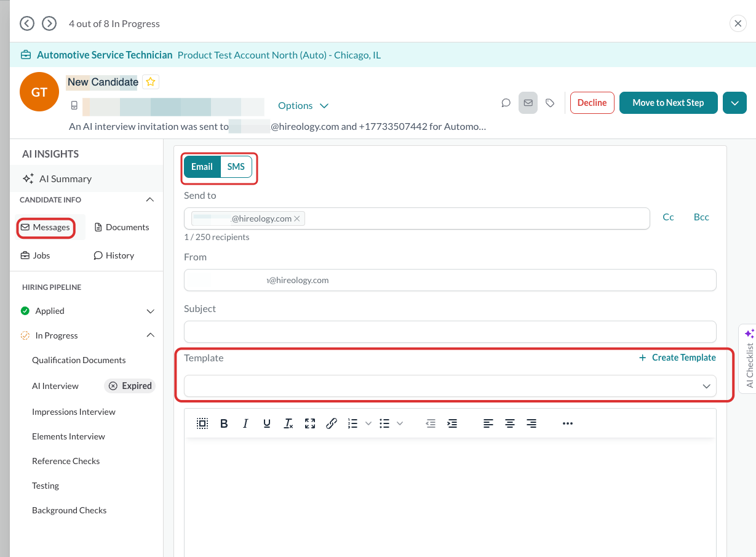Open dropdown arrow beside Move to Next Step
The width and height of the screenshot is (756, 557).
[734, 103]
